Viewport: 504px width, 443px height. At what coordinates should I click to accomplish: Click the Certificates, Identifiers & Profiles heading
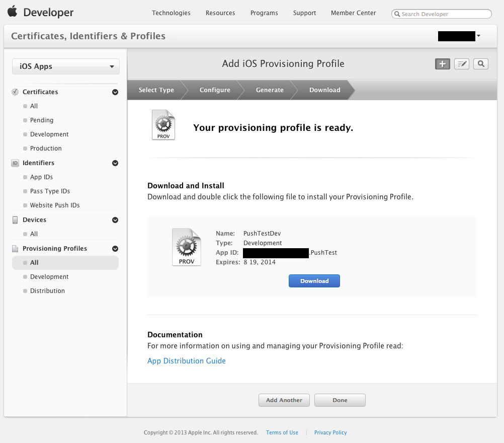(x=89, y=36)
